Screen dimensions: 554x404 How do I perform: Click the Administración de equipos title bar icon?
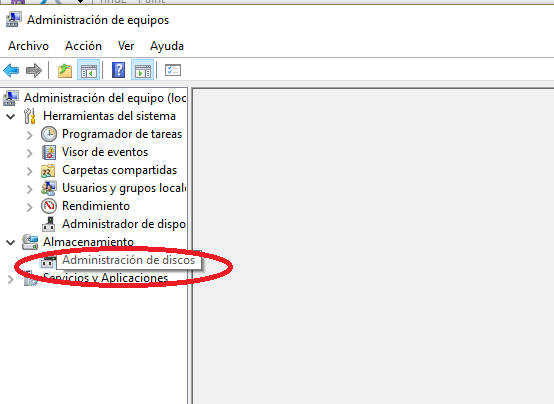[x=14, y=20]
